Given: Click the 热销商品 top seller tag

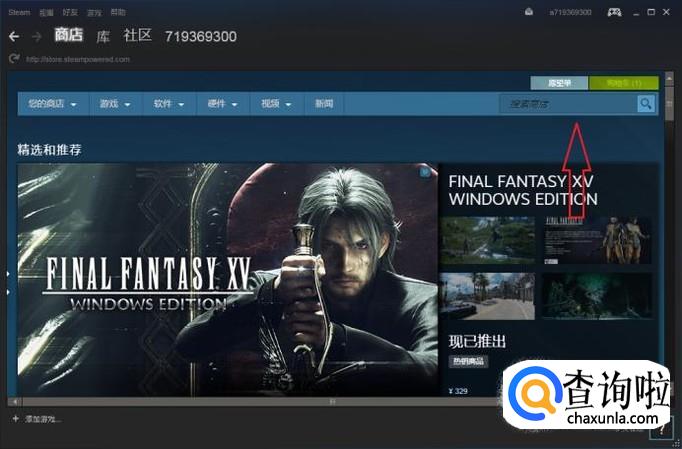Looking at the screenshot, I should pyautogui.click(x=468, y=361).
